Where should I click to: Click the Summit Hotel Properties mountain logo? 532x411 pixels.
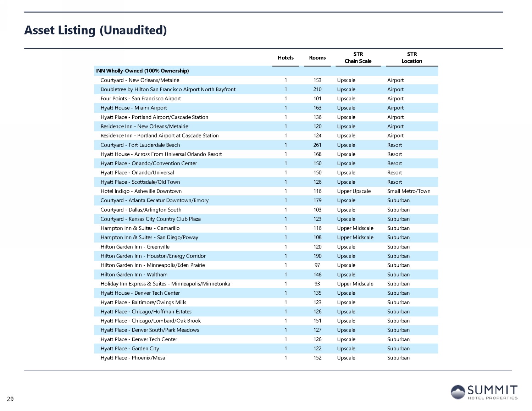click(458, 392)
